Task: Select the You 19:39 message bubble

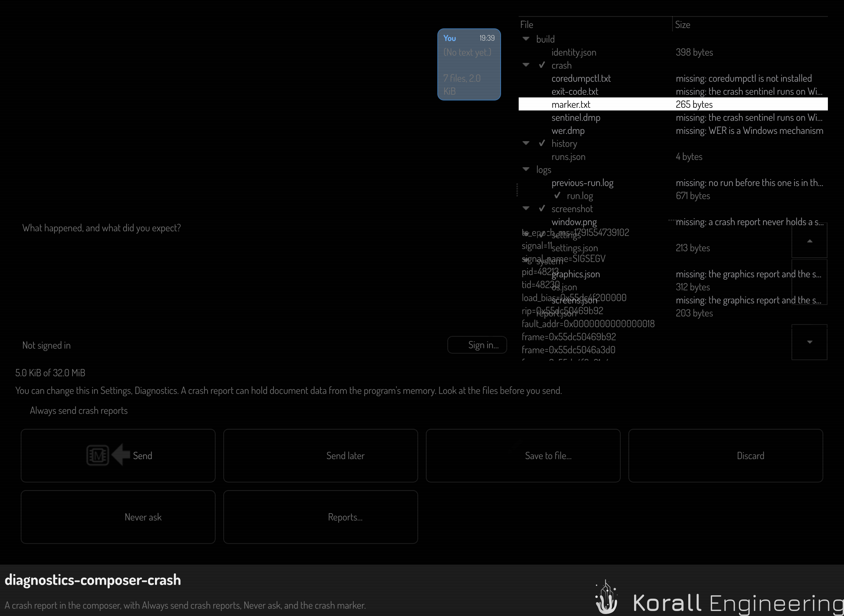Action: [x=469, y=64]
